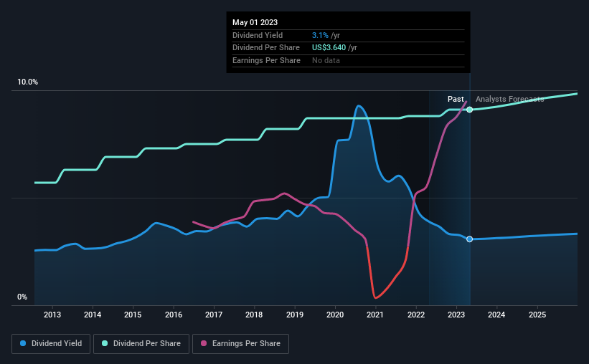Click the 2013 x-axis label
The height and width of the screenshot is (364, 589).
52,315
